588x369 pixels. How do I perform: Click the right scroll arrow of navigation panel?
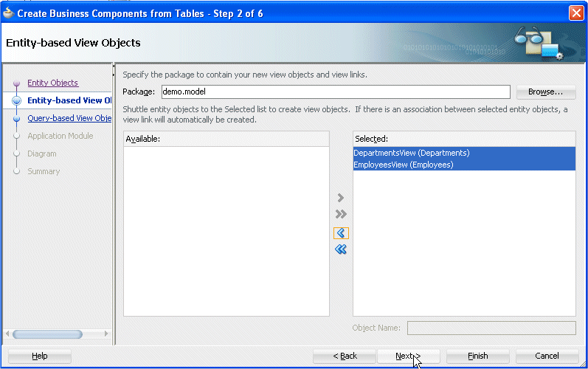(x=106, y=334)
